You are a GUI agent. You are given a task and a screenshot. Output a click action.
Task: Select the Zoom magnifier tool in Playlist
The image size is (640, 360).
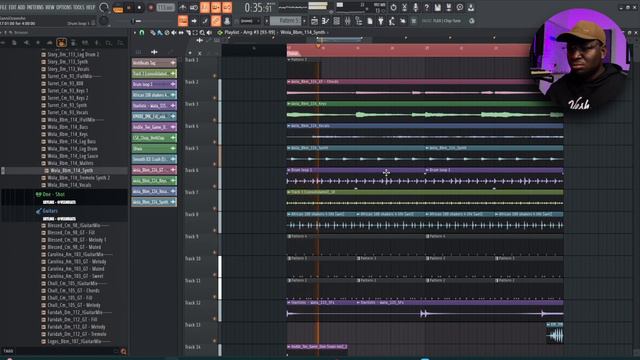point(202,33)
